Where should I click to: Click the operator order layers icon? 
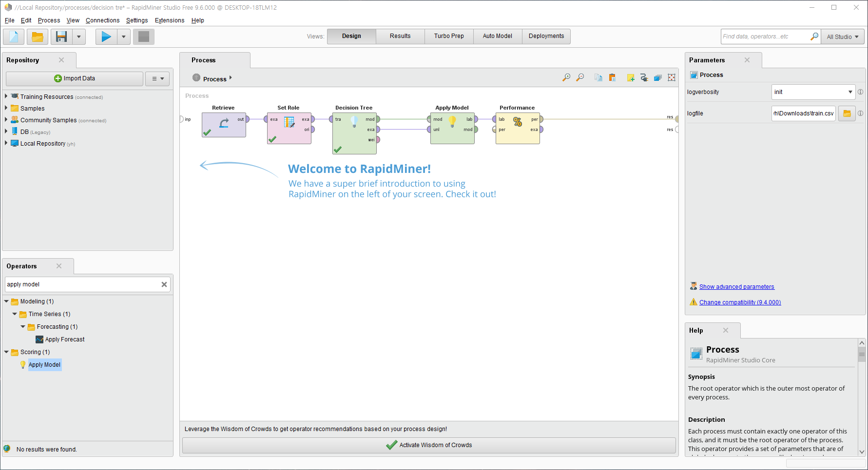tap(657, 77)
